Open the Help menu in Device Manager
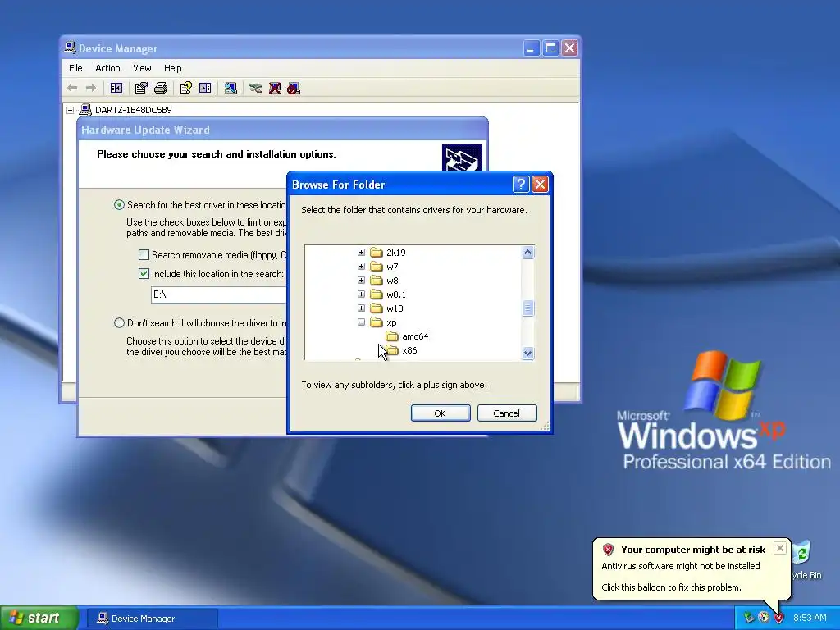 pyautogui.click(x=172, y=68)
